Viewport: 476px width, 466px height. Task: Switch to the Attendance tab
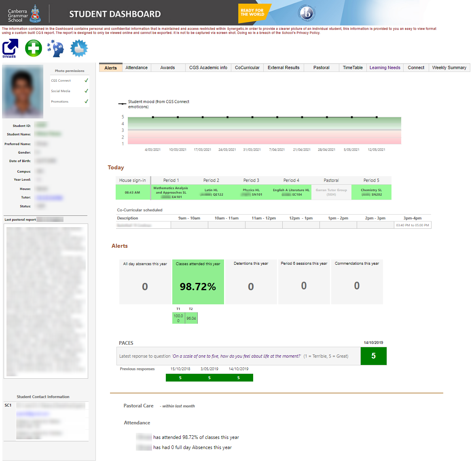136,68
